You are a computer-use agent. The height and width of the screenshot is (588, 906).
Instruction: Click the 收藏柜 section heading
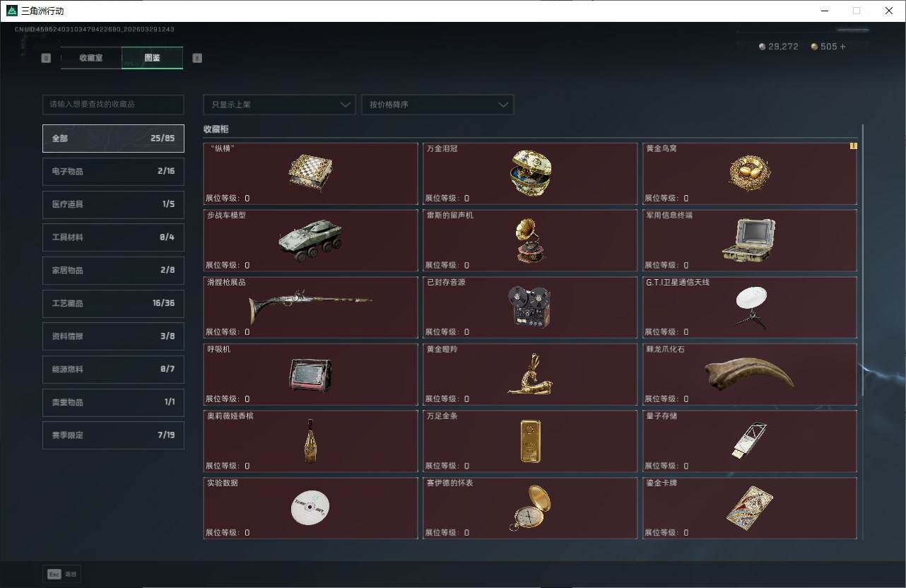coord(216,129)
